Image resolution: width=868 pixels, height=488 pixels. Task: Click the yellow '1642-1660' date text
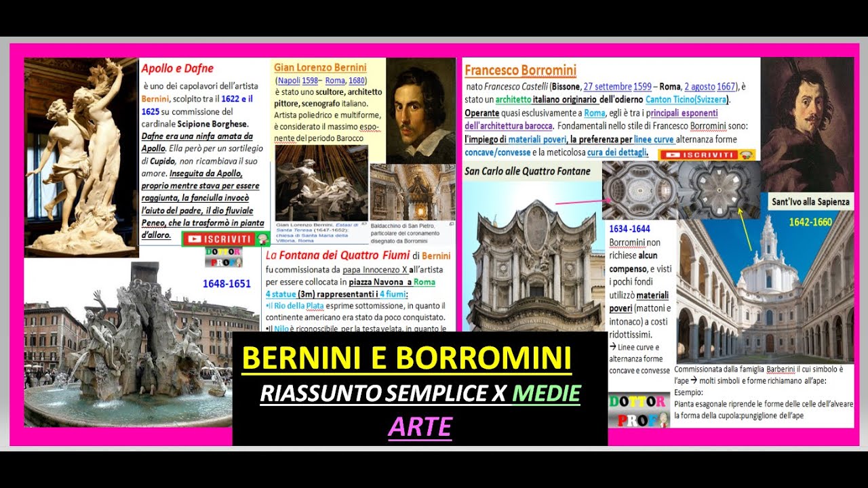coord(812,222)
